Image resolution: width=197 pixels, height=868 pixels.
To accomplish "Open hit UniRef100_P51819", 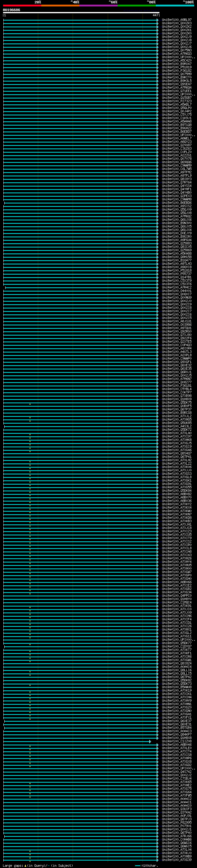I will click(x=177, y=67).
